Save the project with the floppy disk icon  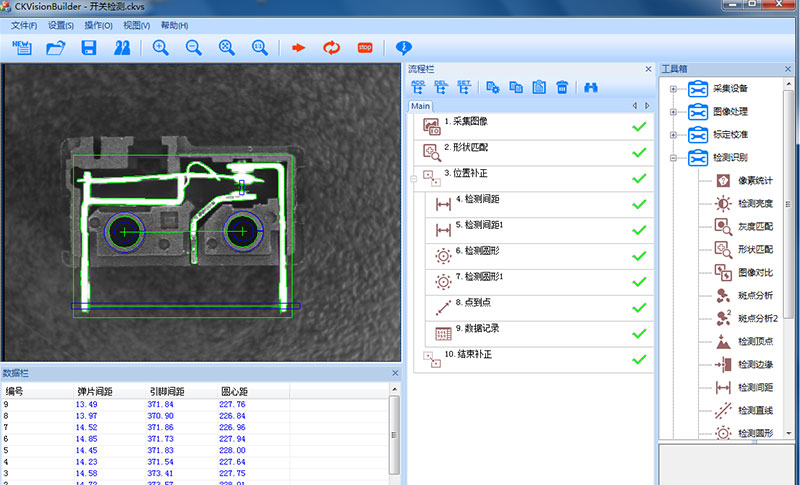89,47
